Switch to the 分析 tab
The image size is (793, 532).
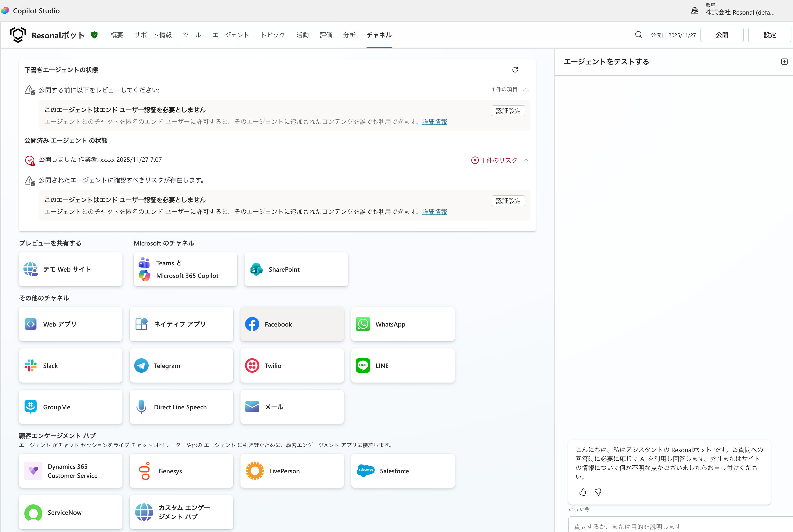349,35
